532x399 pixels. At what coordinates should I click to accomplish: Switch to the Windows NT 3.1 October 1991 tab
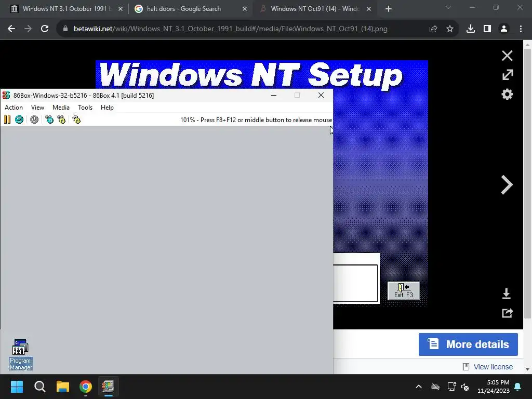(x=66, y=9)
